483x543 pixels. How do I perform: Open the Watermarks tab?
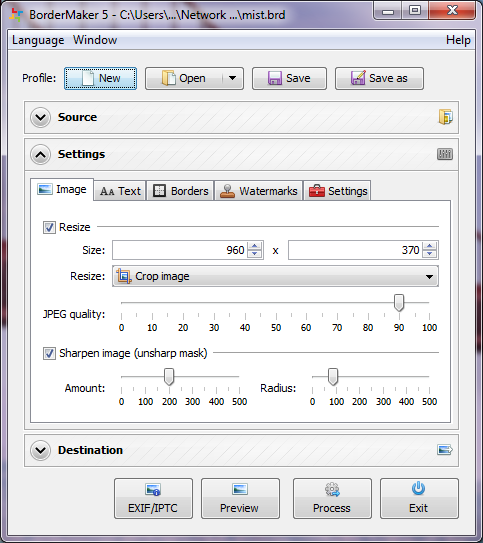[x=259, y=191]
